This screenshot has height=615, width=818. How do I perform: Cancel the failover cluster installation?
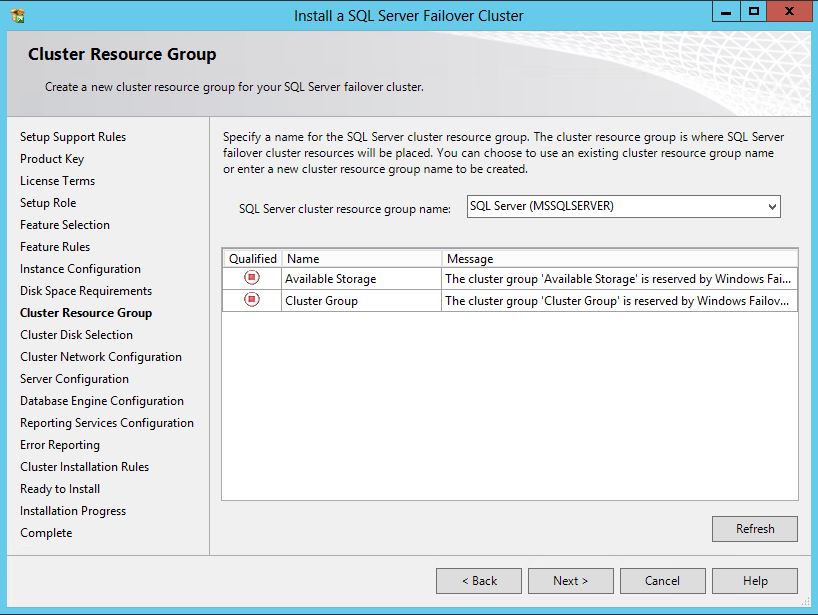click(x=663, y=581)
